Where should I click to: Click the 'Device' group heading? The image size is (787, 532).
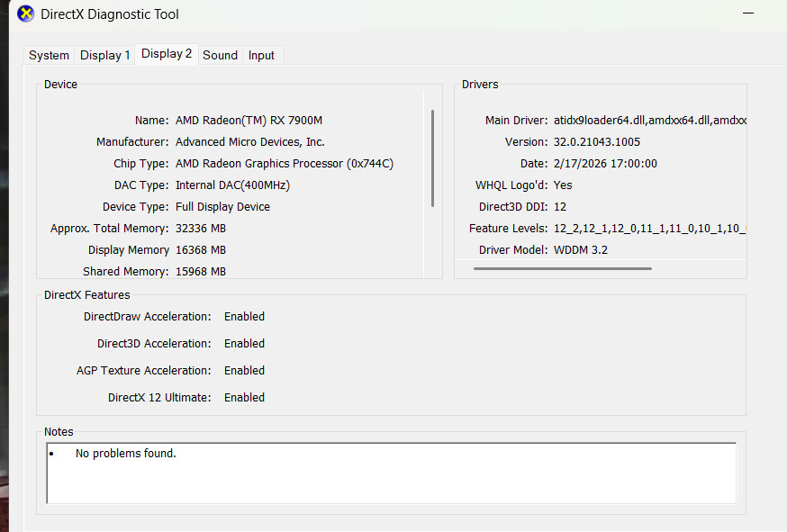pyautogui.click(x=60, y=85)
